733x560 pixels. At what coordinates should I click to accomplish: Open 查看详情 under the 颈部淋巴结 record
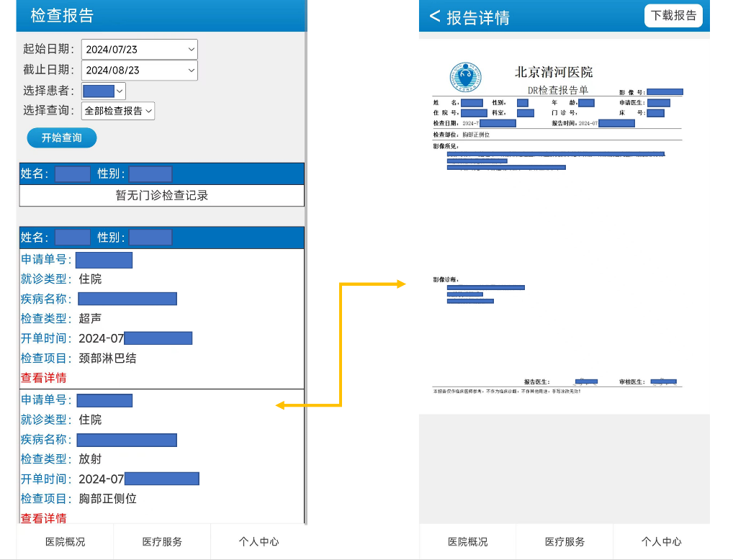click(43, 378)
